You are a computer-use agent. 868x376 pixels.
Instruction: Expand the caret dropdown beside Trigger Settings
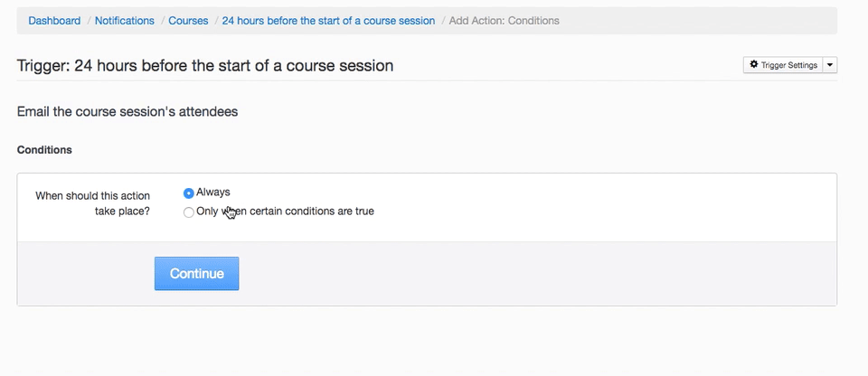pyautogui.click(x=831, y=65)
